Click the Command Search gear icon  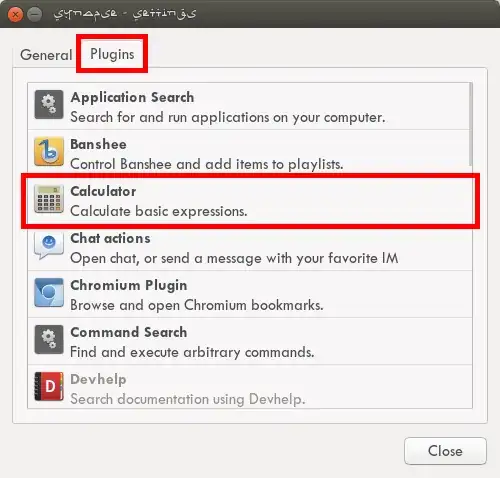49,339
